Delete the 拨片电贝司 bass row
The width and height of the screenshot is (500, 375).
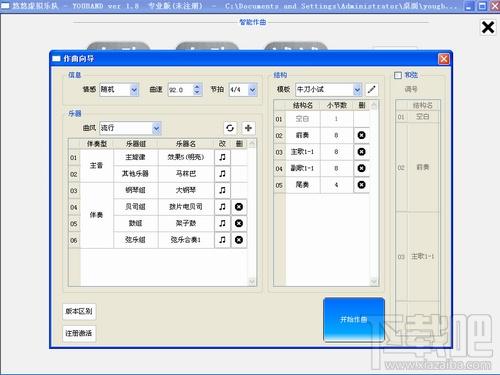239,207
